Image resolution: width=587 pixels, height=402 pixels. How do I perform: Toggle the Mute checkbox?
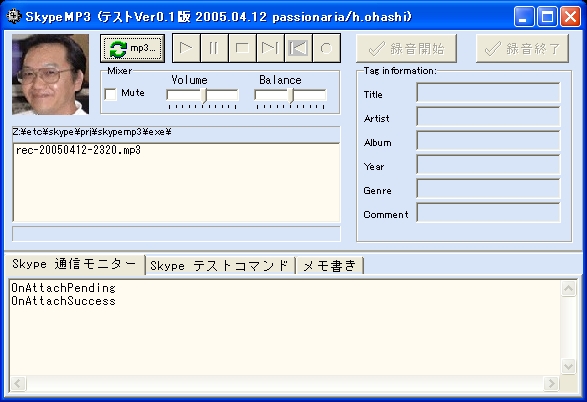pos(110,94)
